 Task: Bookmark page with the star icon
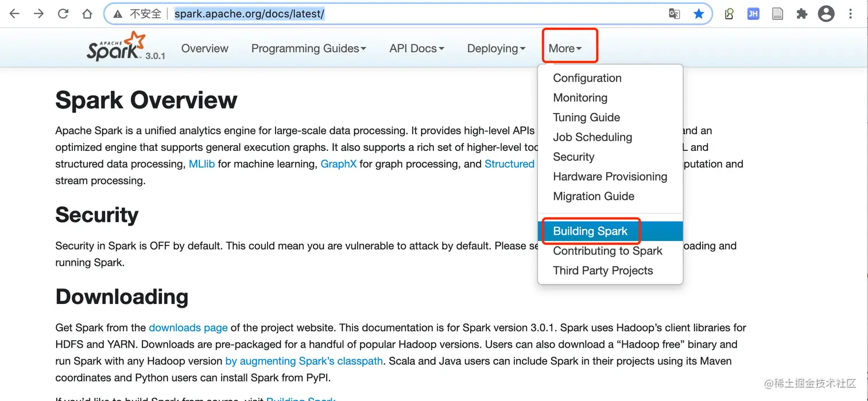pos(699,14)
